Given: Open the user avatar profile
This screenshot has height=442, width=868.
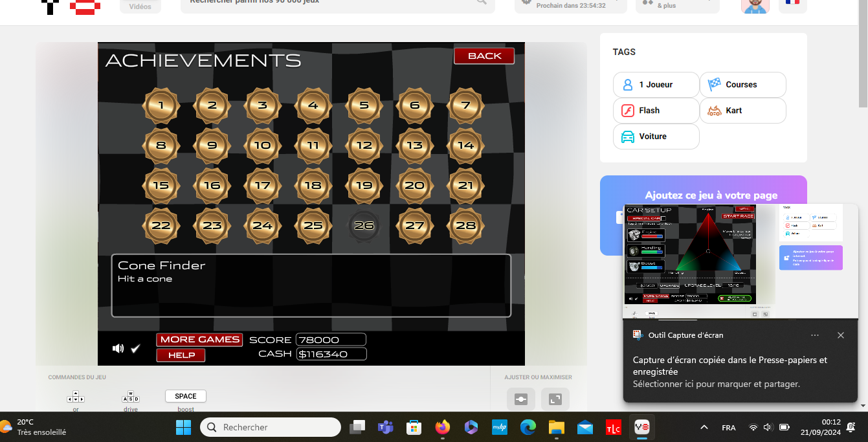Looking at the screenshot, I should (755, 6).
